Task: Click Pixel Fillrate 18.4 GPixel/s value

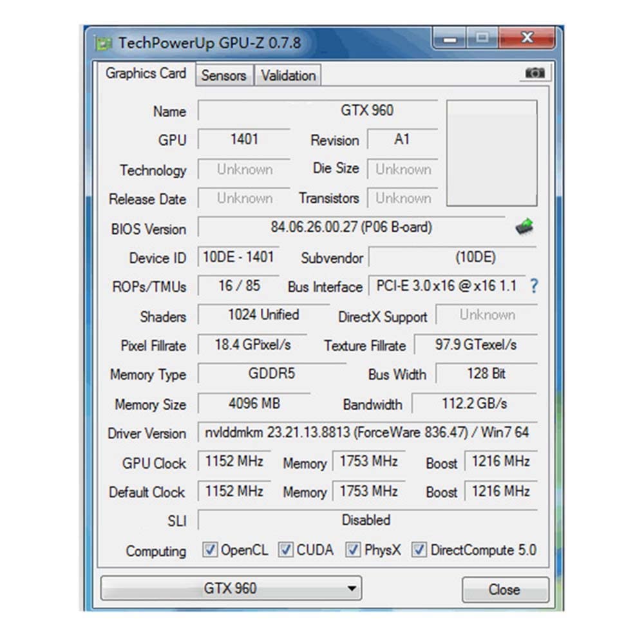Action: coord(252,344)
